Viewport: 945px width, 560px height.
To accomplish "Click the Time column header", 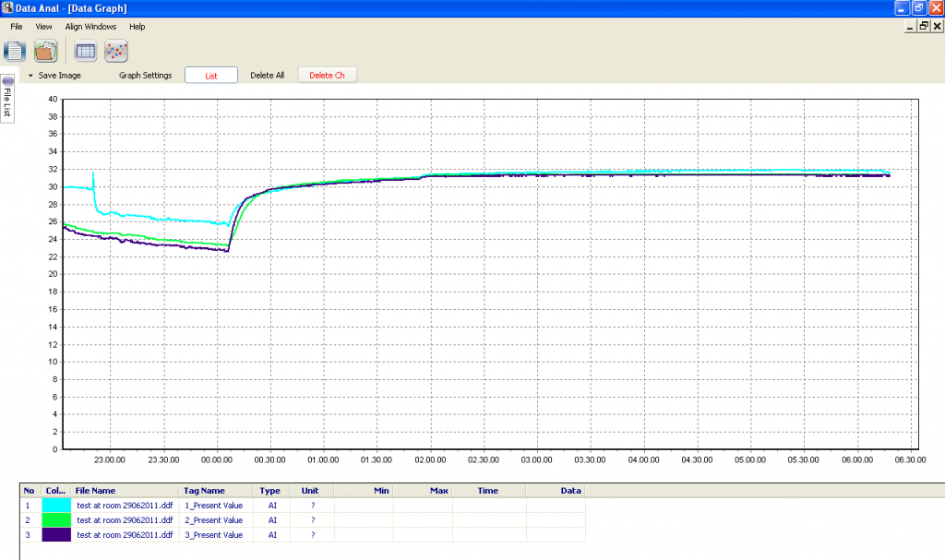I will [488, 491].
